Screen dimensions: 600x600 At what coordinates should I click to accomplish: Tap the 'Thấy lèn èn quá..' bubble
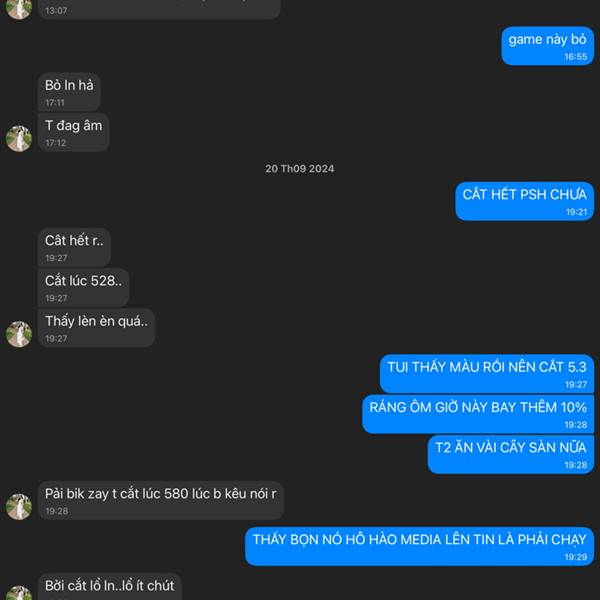pyautogui.click(x=96, y=328)
